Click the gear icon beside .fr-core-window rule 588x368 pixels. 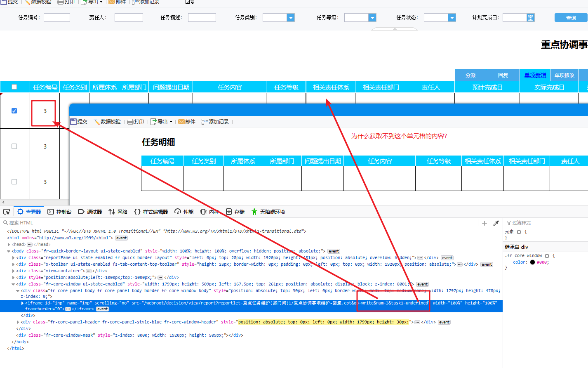pos(547,256)
